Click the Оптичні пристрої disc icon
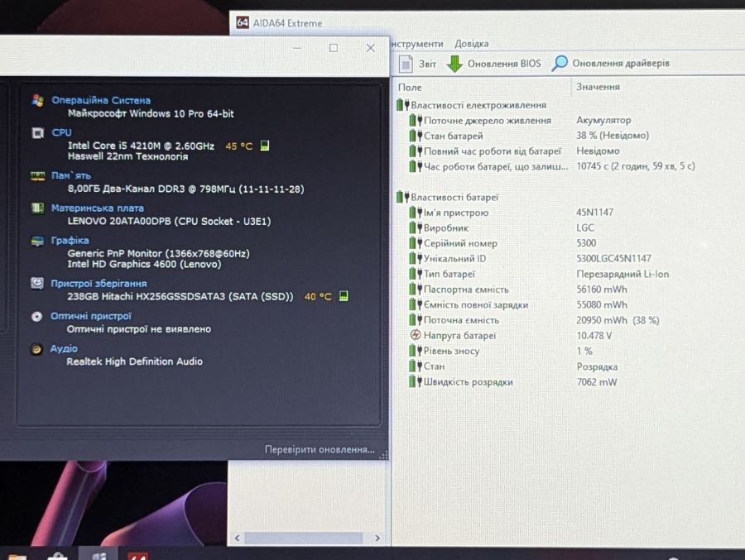 (36, 316)
